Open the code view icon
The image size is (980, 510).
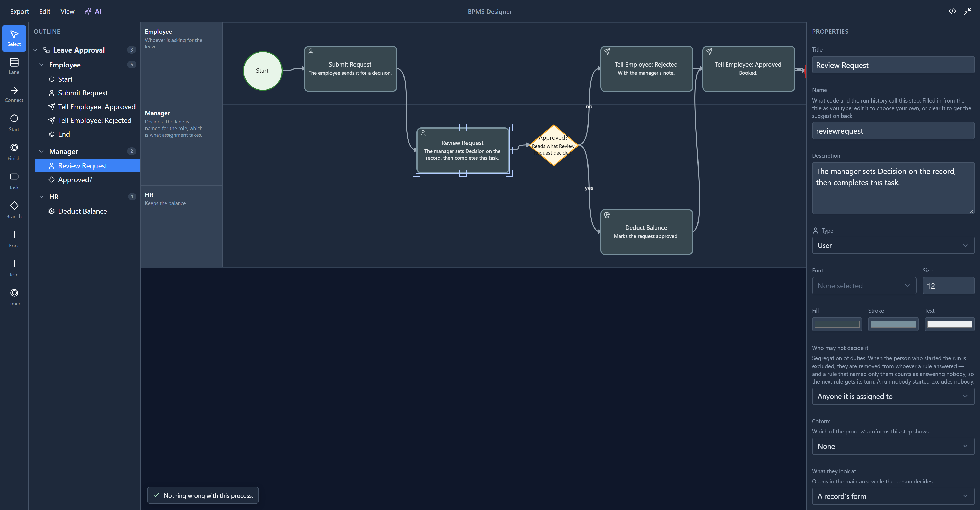pyautogui.click(x=952, y=11)
